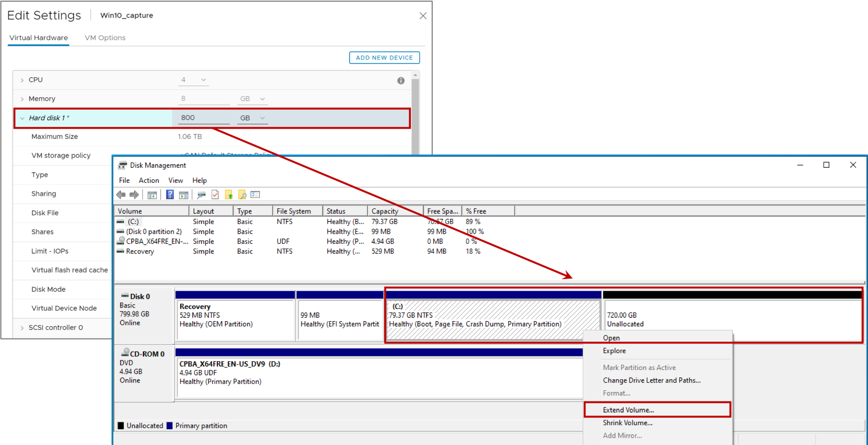Toggle the show/hide action pane toolbar icon
Viewport: 868px width, 445px height.
(x=183, y=194)
